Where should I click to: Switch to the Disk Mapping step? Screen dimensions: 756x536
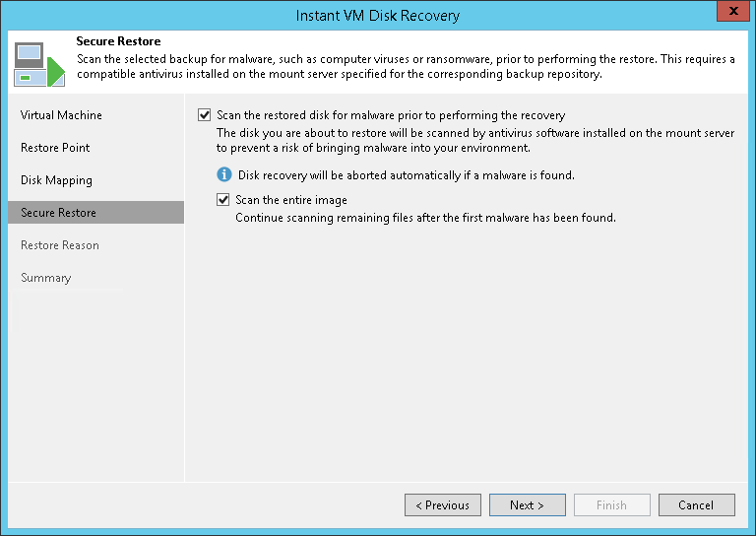[56, 180]
